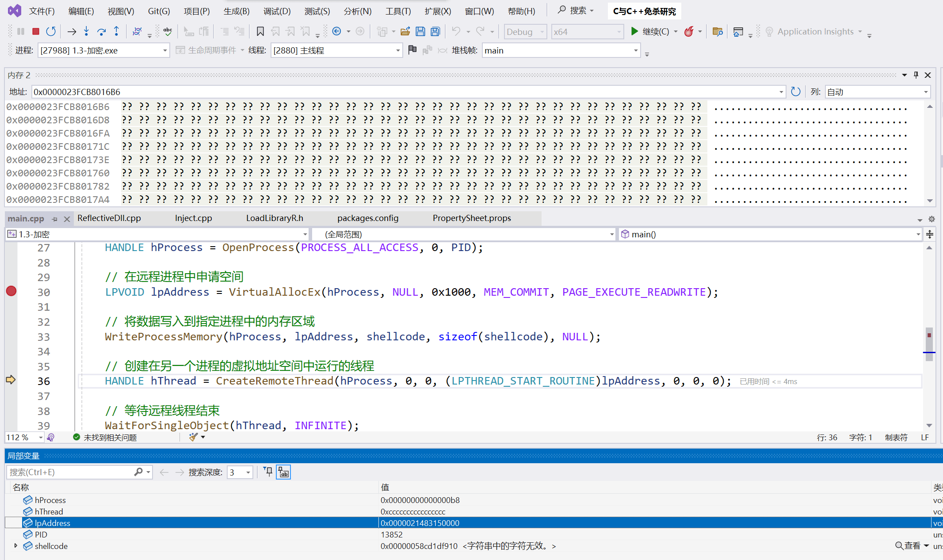
Task: Click Save All icon
Action: (x=435, y=31)
